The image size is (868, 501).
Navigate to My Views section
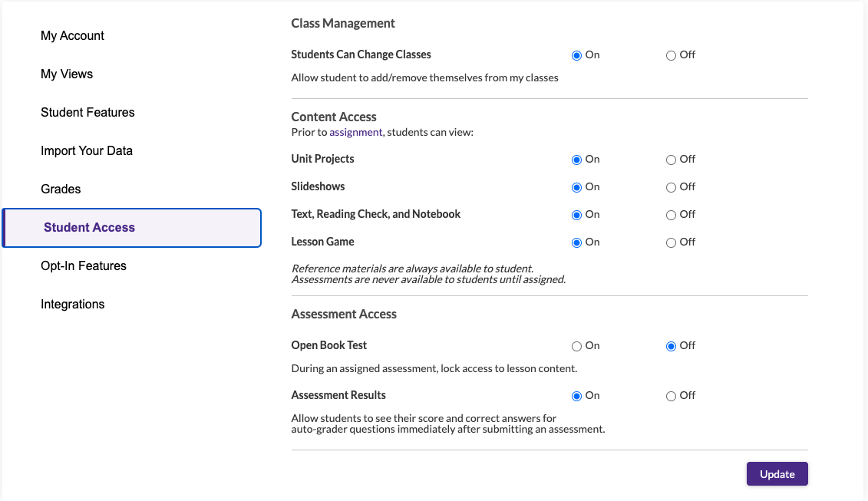click(x=67, y=74)
